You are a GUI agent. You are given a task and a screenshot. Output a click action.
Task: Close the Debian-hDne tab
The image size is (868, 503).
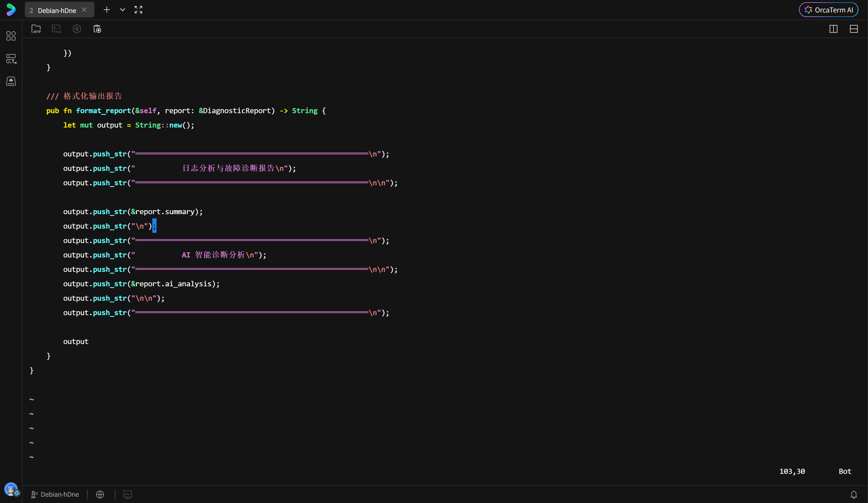[x=84, y=10]
